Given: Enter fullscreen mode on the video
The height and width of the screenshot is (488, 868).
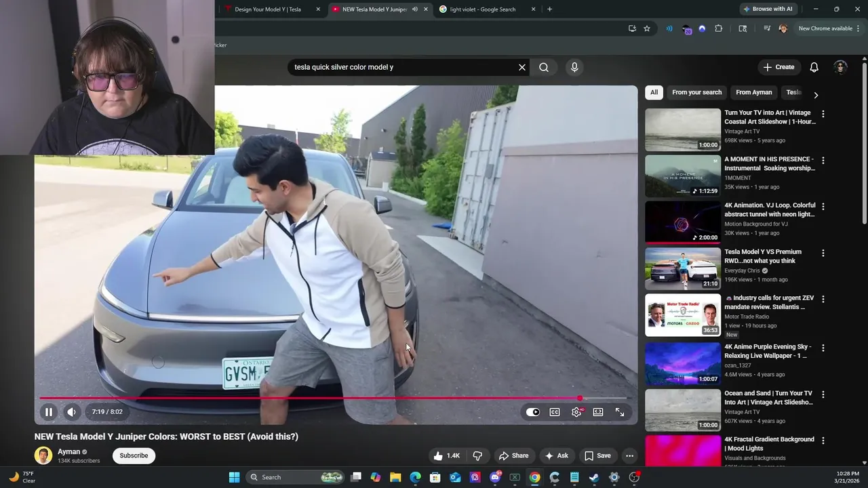Looking at the screenshot, I should click(x=620, y=412).
